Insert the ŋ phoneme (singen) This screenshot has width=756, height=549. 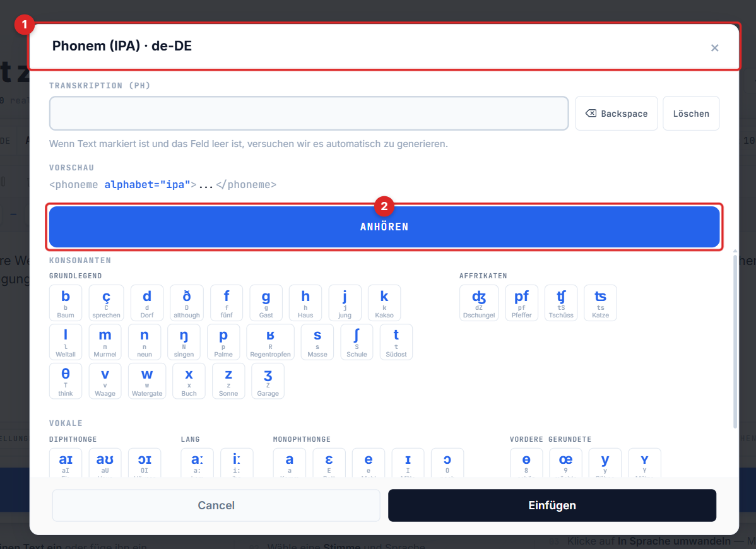pos(184,342)
